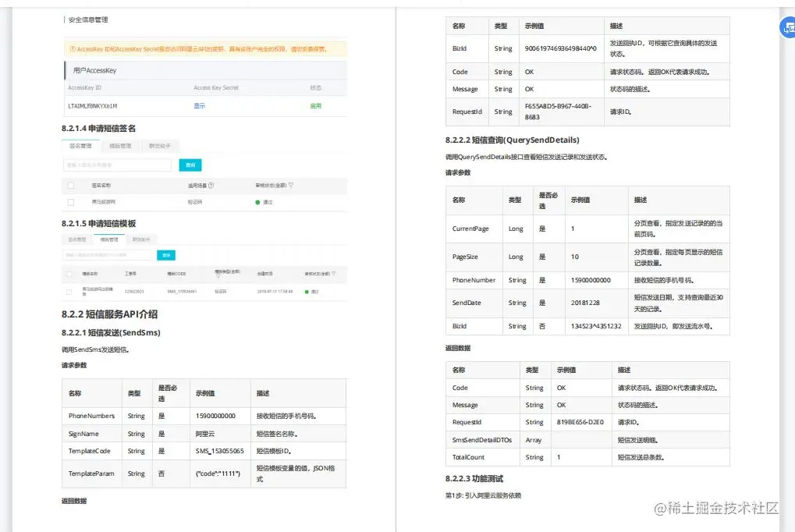Tick checkbox for 黑马旅游网 signature row
Screen dimensions: 795x532
[x=71, y=202]
